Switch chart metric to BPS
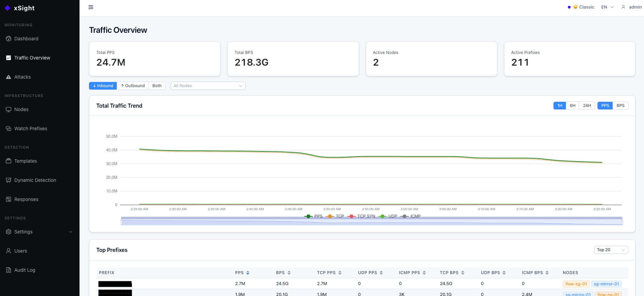 pos(620,106)
